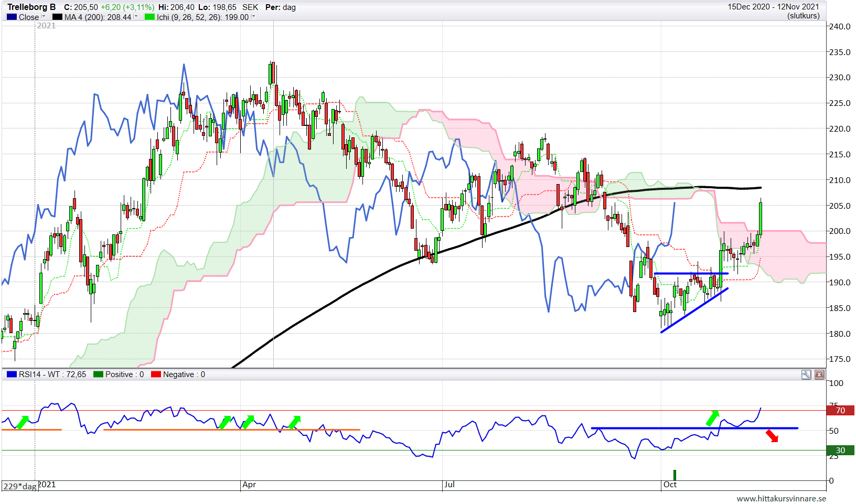Image resolution: width=856 pixels, height=504 pixels.
Task: Click the dark blue Close color swatch
Action: [x=12, y=17]
